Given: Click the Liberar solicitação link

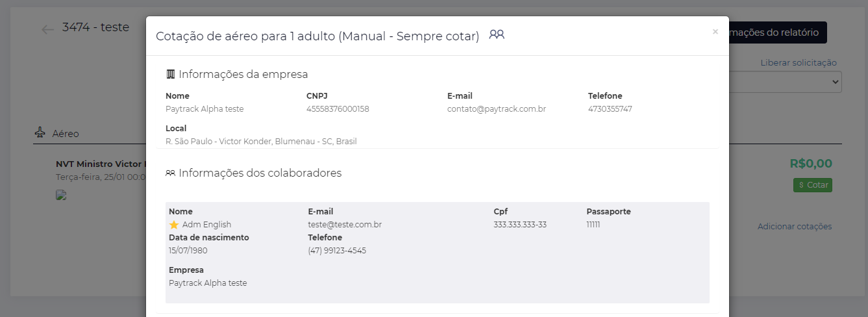Looking at the screenshot, I should [799, 63].
